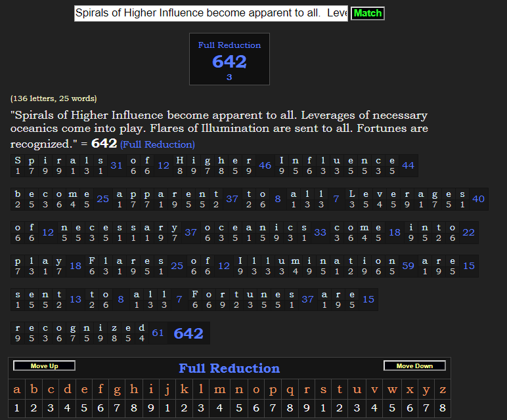
Task: Select letter a in the cipher chart
Action: coord(17,390)
